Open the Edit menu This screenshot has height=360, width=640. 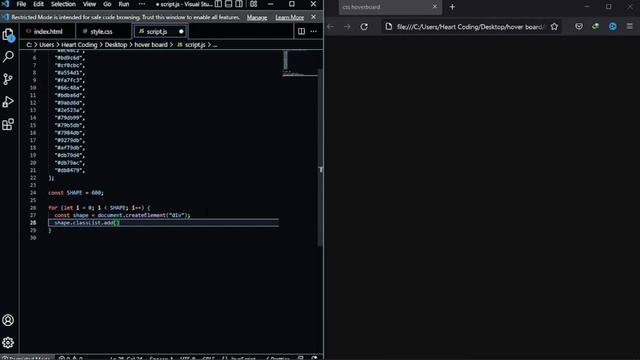pos(38,4)
